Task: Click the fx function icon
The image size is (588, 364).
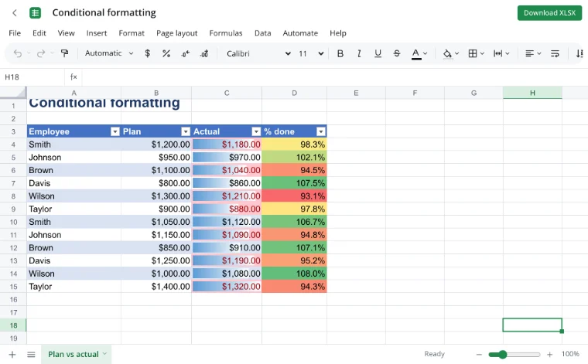Action: (x=73, y=77)
